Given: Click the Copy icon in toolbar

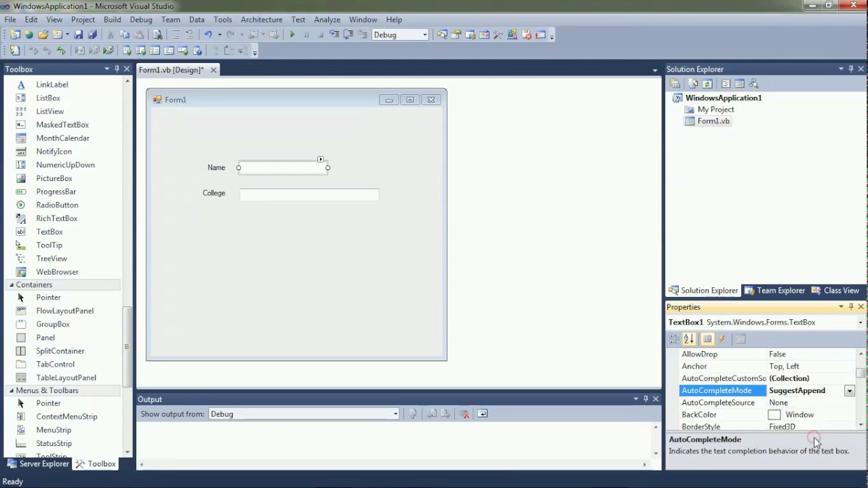Looking at the screenshot, I should click(125, 35).
